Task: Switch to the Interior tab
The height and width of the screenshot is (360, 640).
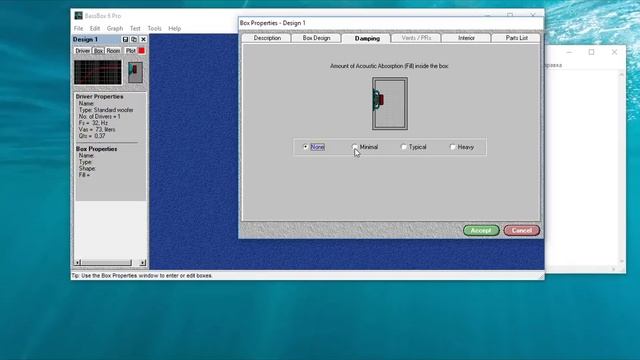Action: coord(466,38)
